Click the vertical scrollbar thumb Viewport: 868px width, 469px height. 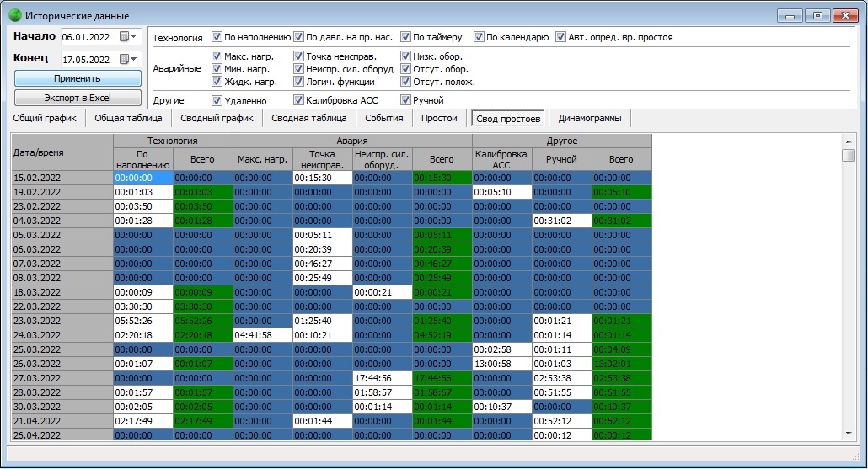(x=848, y=155)
